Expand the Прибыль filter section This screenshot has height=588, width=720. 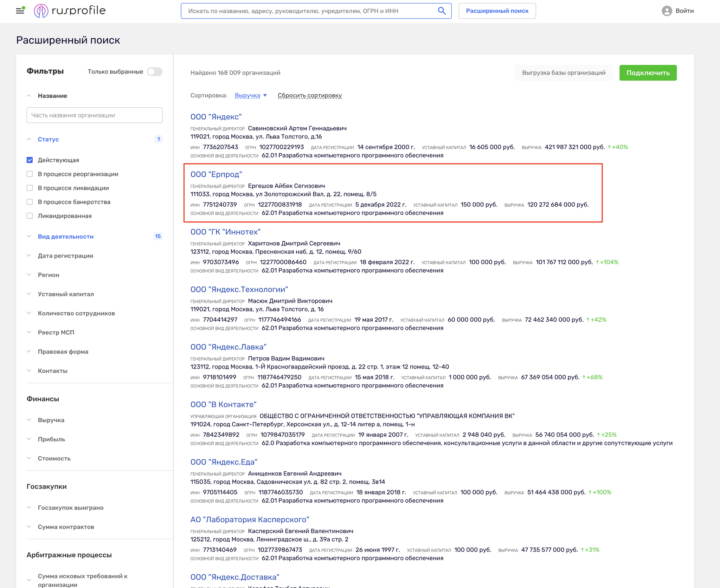[x=51, y=439]
